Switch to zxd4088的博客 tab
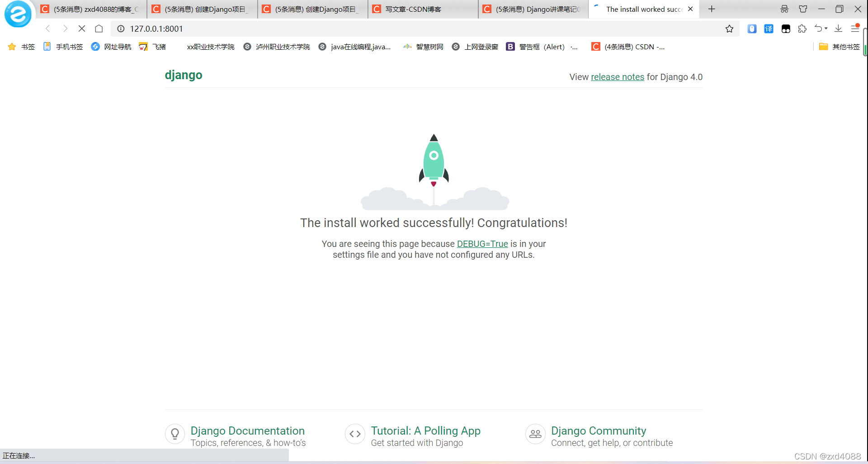 click(x=91, y=9)
